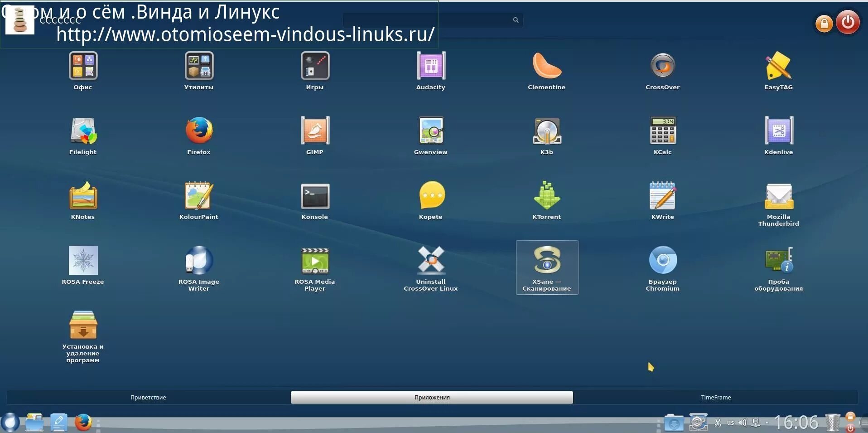868x433 pixels.
Task: Launch Gwenview image viewer
Action: (x=431, y=136)
